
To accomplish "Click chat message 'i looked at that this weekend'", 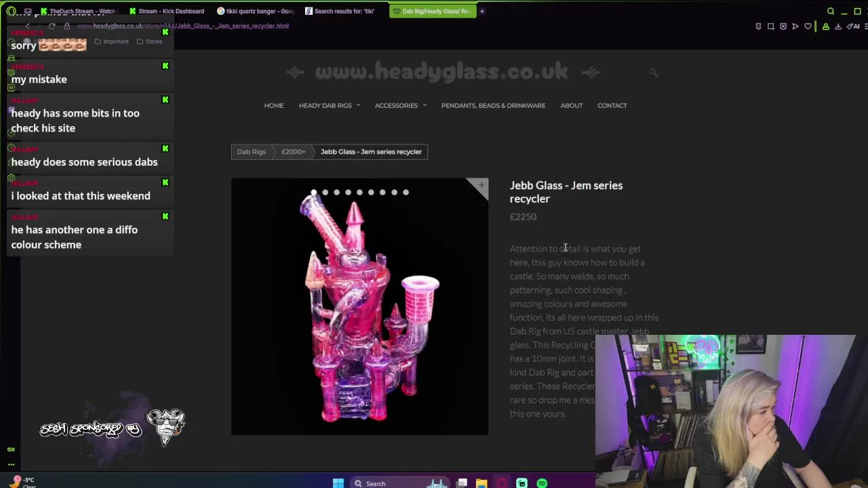I will pos(81,196).
